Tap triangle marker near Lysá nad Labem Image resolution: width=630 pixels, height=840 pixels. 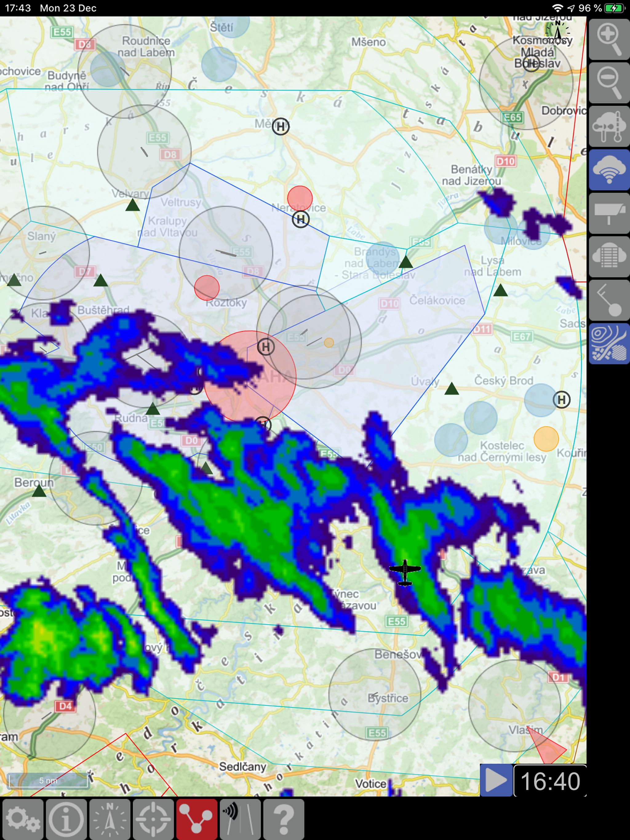tap(500, 291)
